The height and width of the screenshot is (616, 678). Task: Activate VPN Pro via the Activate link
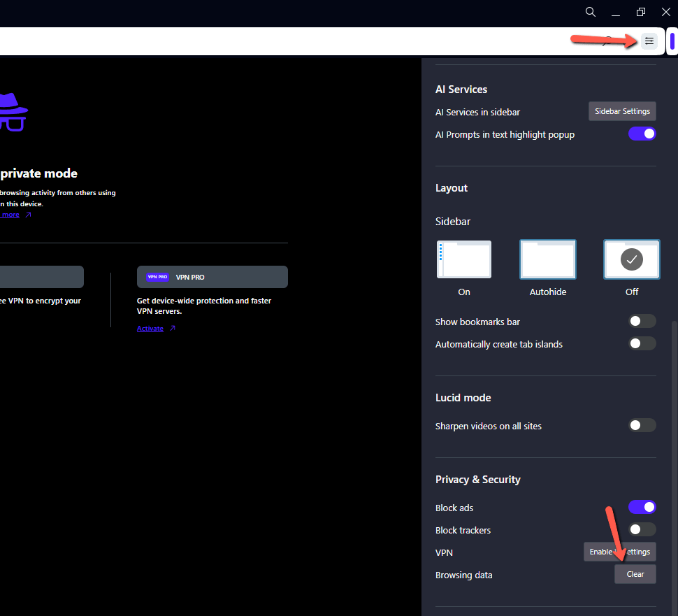150,328
